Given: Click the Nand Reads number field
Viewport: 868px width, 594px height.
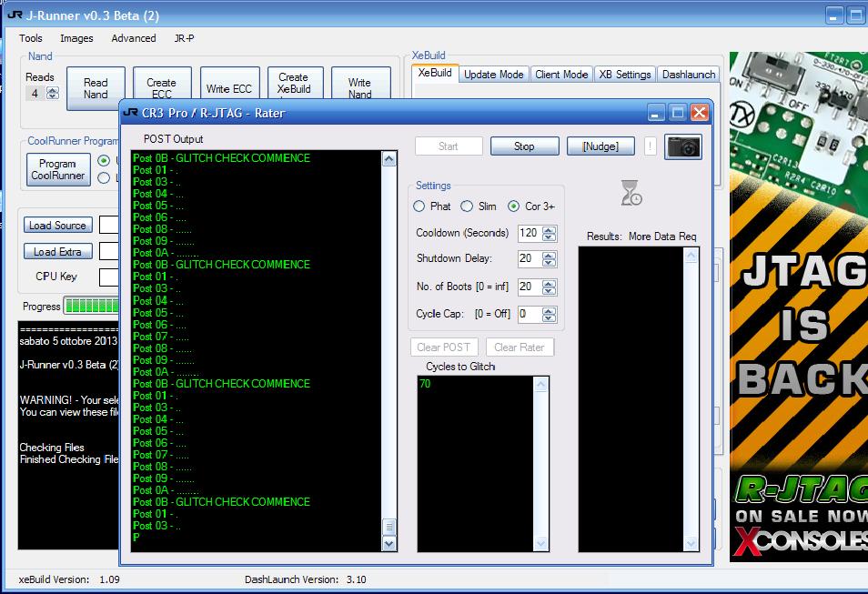Looking at the screenshot, I should [x=36, y=93].
